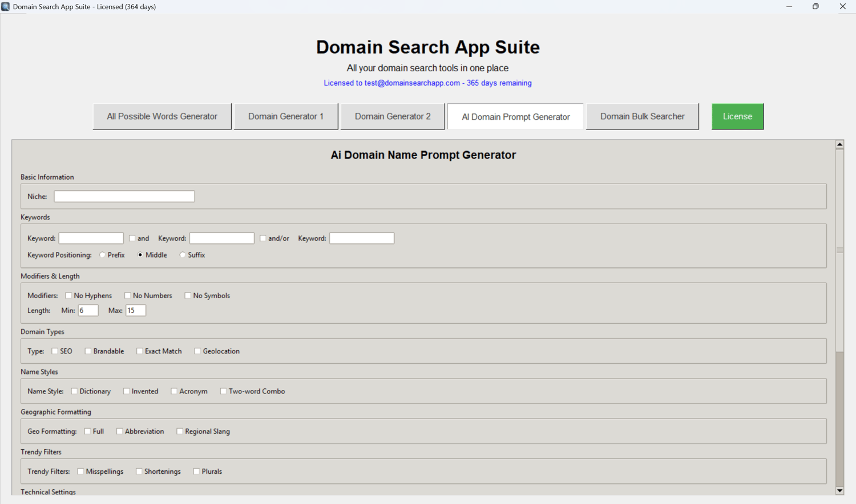Open the All Possible Words Generator tab

tap(162, 116)
